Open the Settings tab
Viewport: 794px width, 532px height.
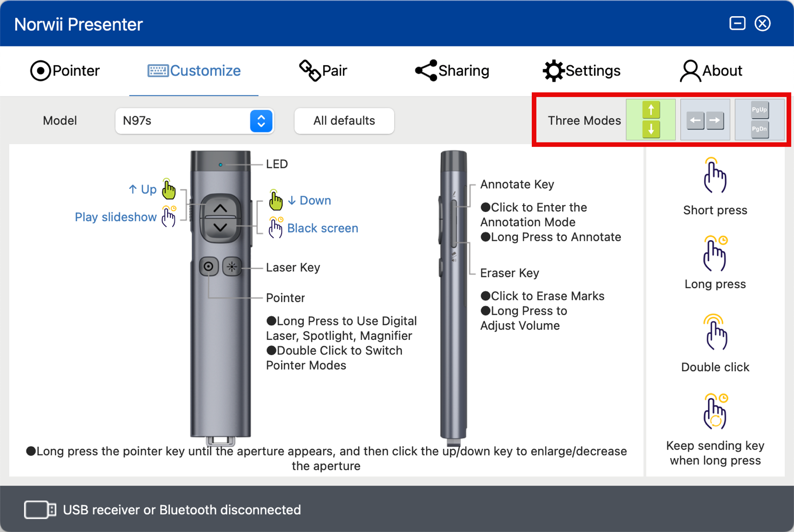[x=581, y=71]
